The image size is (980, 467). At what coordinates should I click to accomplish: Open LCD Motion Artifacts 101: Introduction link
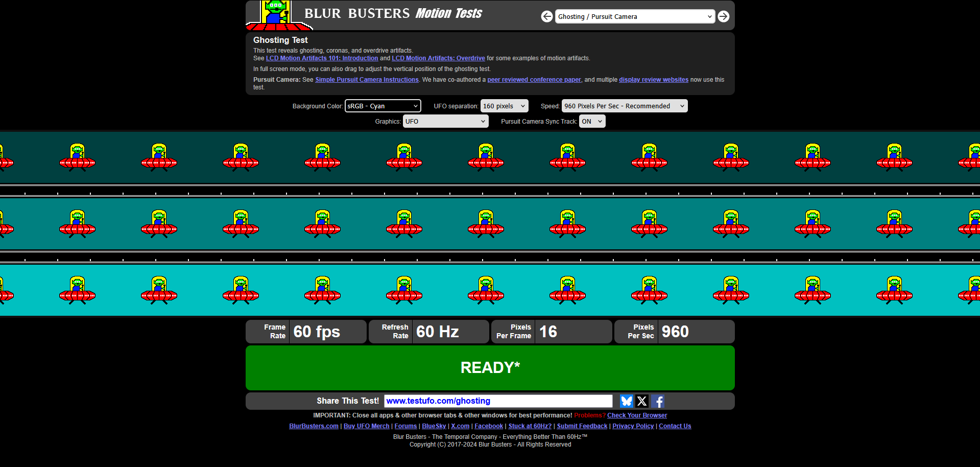point(322,58)
